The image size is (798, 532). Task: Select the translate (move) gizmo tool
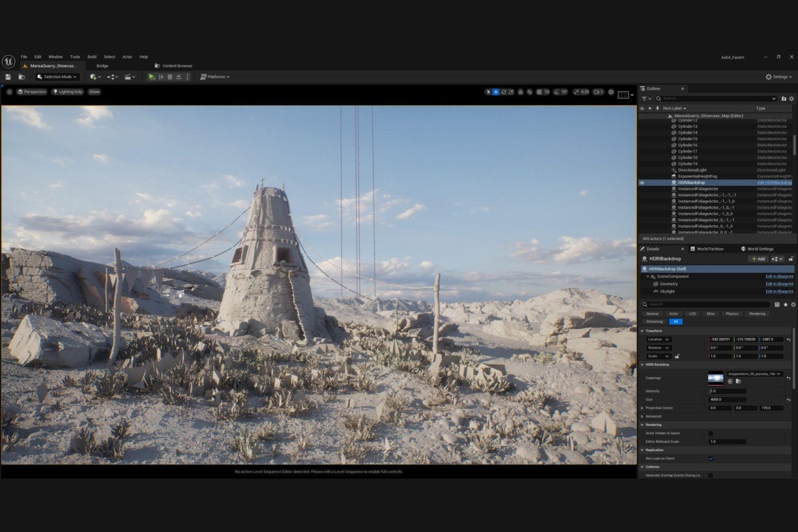[496, 92]
